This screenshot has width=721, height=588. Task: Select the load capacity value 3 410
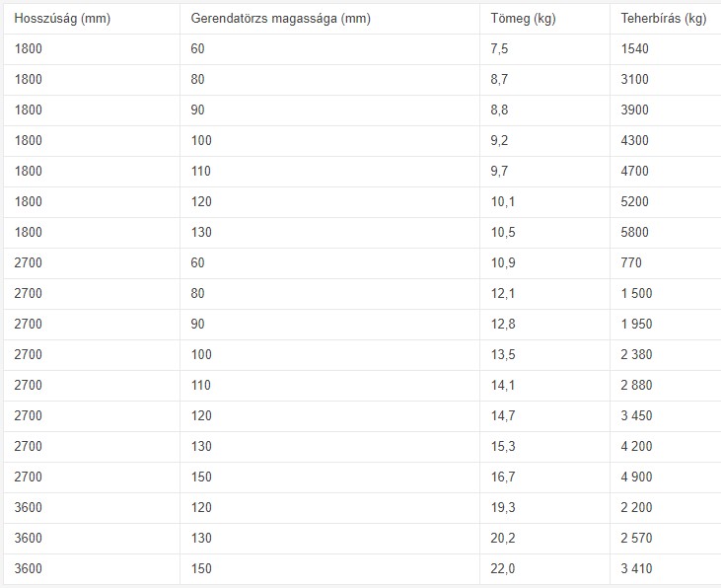point(636,568)
